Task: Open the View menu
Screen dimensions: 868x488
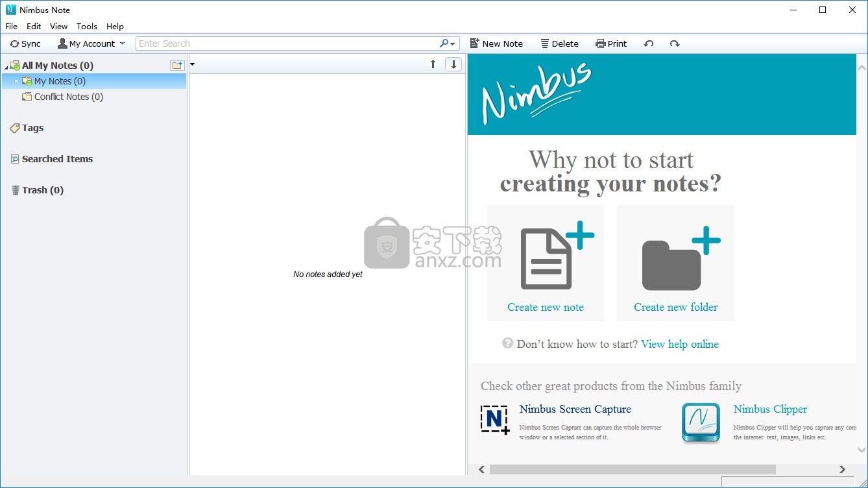Action: (x=58, y=27)
